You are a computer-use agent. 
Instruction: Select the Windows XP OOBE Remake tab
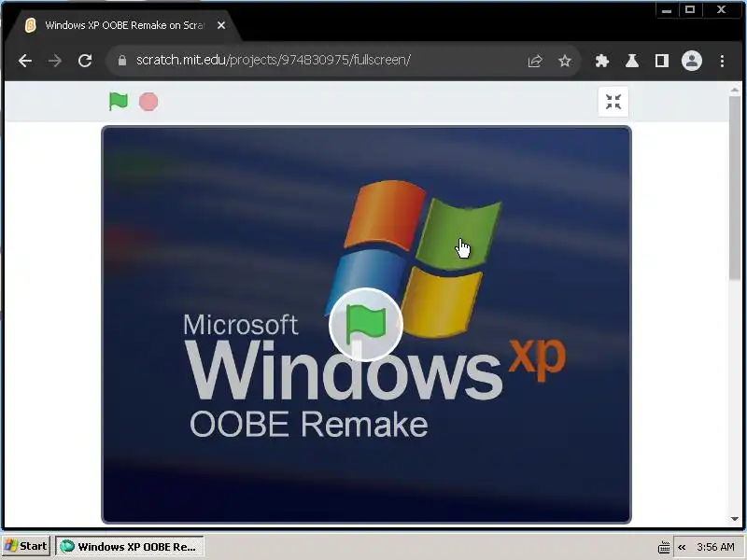point(124,25)
